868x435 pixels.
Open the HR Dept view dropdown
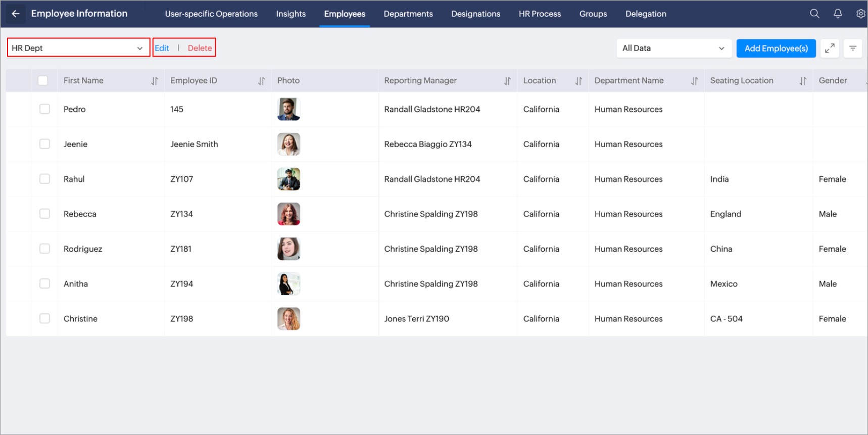(78, 48)
